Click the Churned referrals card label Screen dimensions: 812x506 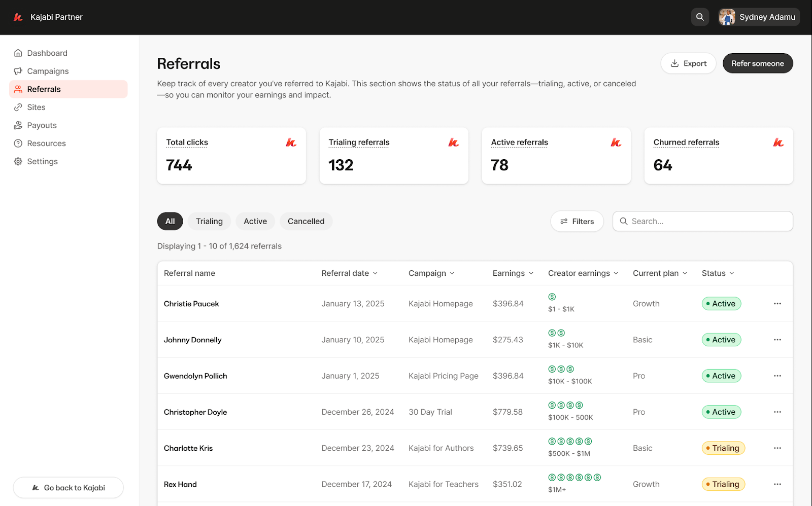pos(686,142)
